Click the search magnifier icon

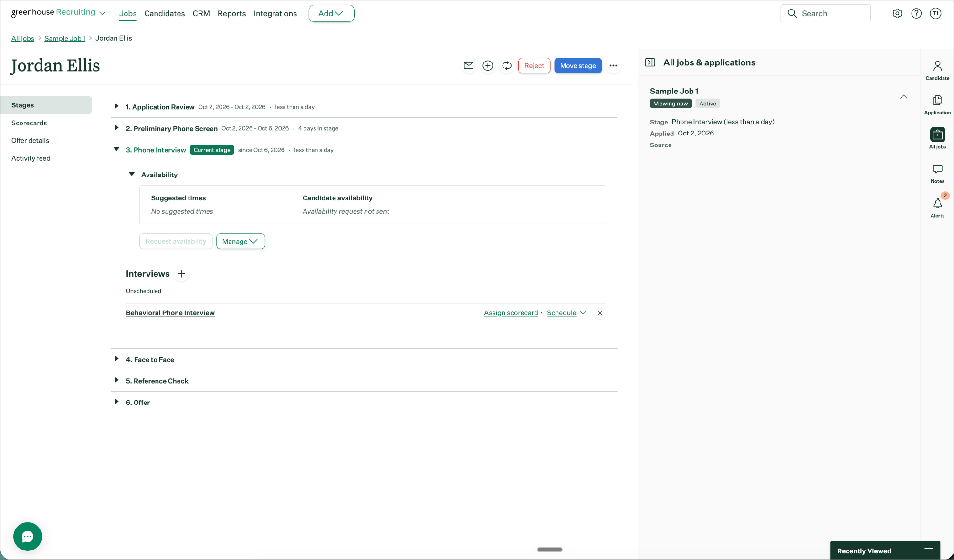[x=792, y=13]
